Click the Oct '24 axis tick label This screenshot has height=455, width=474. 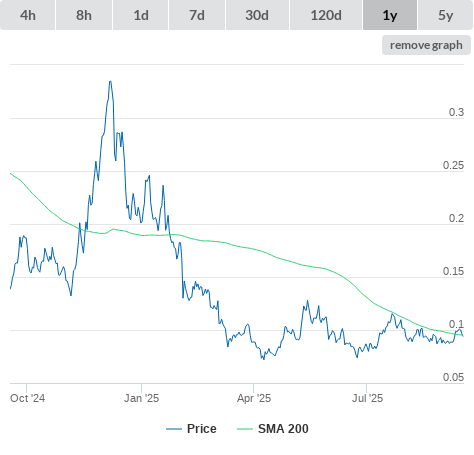(27, 398)
